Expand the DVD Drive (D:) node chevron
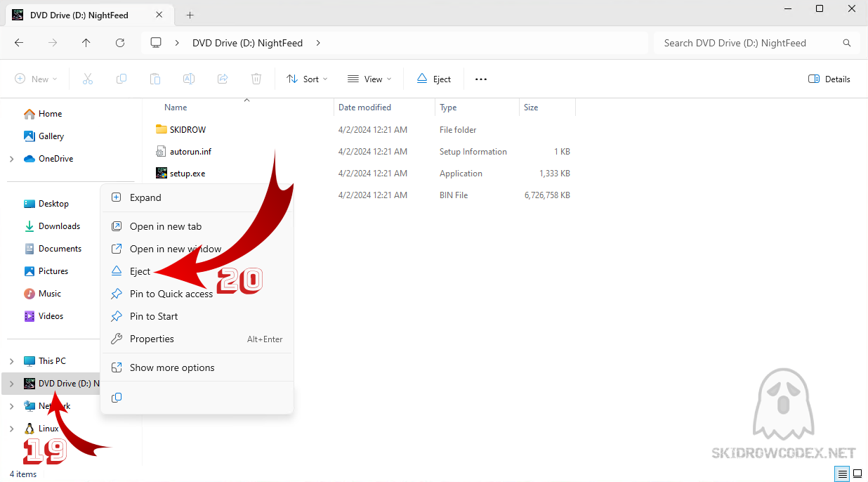The width and height of the screenshot is (868, 482). point(12,384)
